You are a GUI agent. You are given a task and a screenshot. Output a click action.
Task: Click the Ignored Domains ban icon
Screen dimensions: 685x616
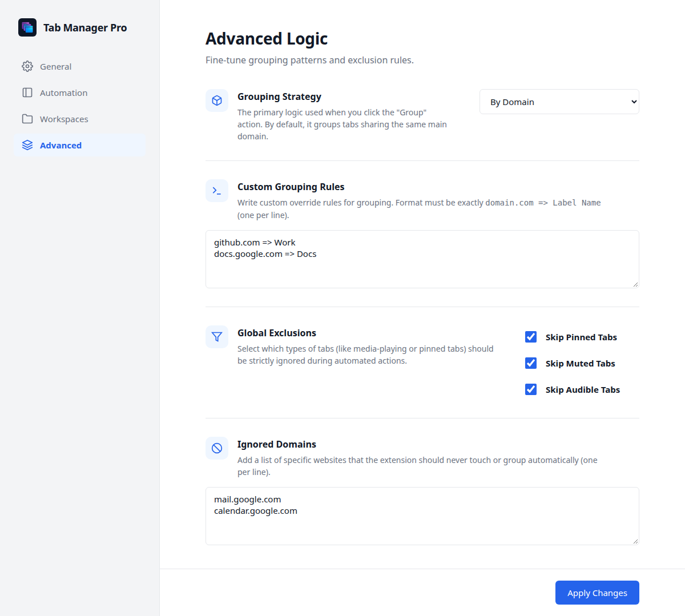(217, 448)
